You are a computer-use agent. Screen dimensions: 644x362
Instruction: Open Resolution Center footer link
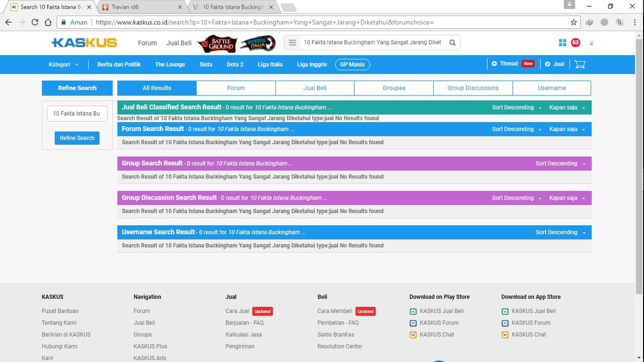340,346
